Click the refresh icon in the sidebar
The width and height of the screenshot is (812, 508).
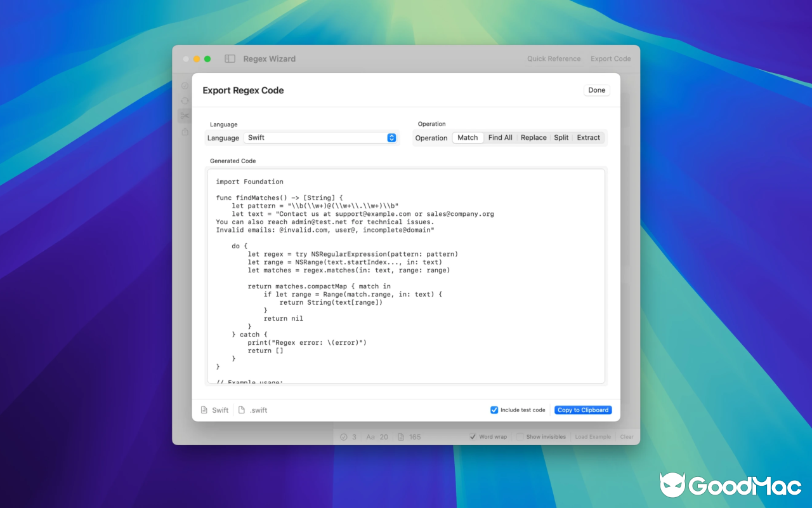click(x=185, y=100)
